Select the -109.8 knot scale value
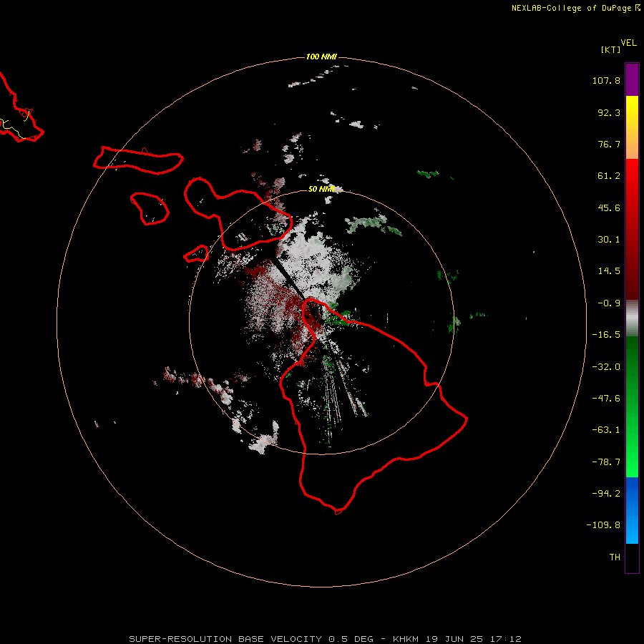This screenshot has width=644, height=644. pos(603,525)
